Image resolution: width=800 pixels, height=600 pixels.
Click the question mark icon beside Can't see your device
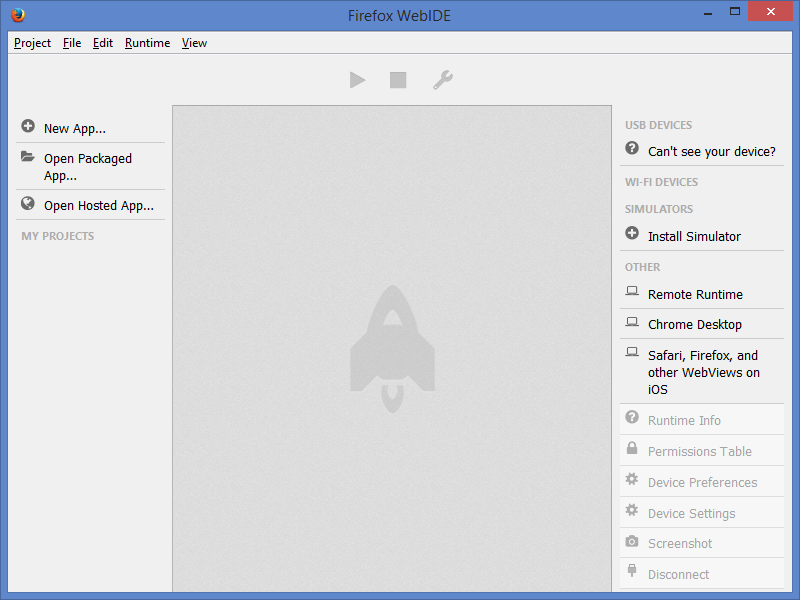point(632,148)
